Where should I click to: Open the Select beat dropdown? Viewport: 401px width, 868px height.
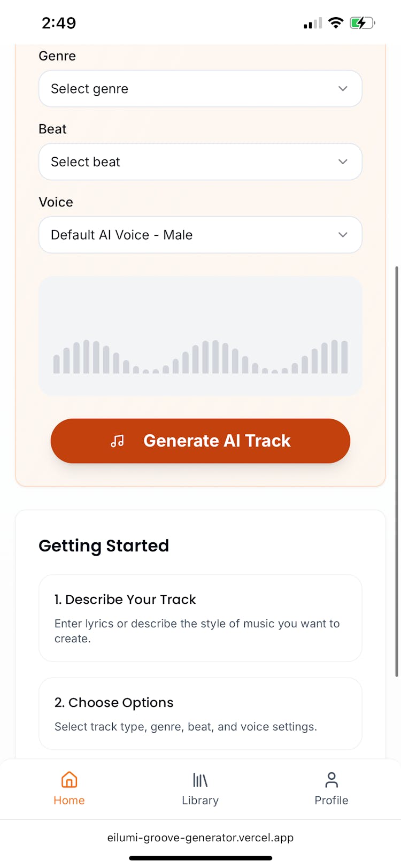click(x=200, y=162)
